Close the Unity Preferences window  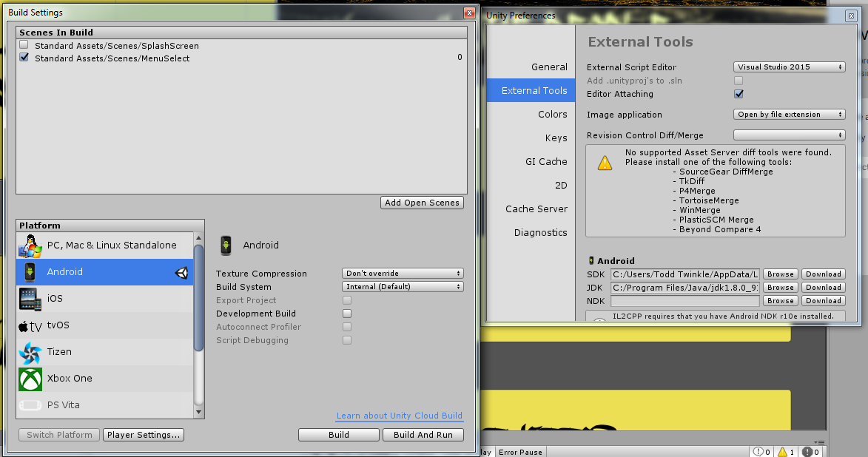pyautogui.click(x=851, y=16)
